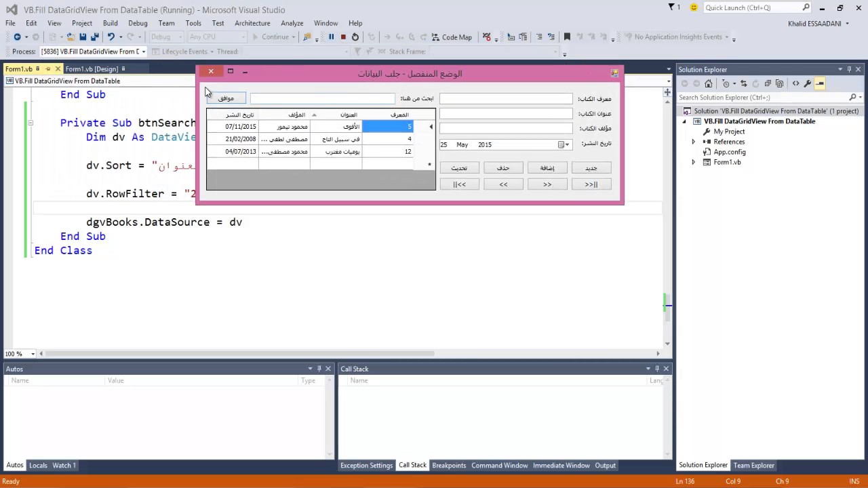Open the zoom 100 % dropdown
The height and width of the screenshot is (488, 868).
pyautogui.click(x=33, y=354)
